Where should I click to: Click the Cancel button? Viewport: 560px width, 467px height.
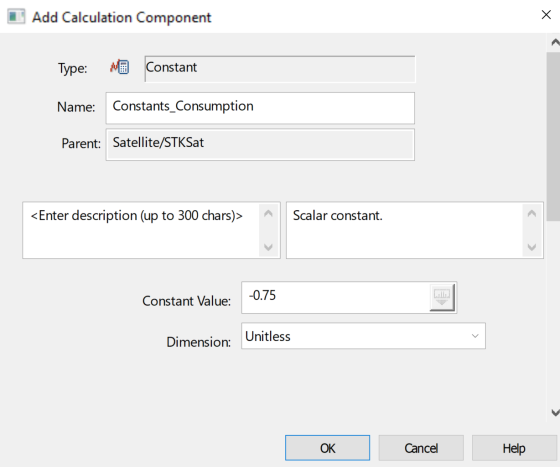tap(421, 448)
